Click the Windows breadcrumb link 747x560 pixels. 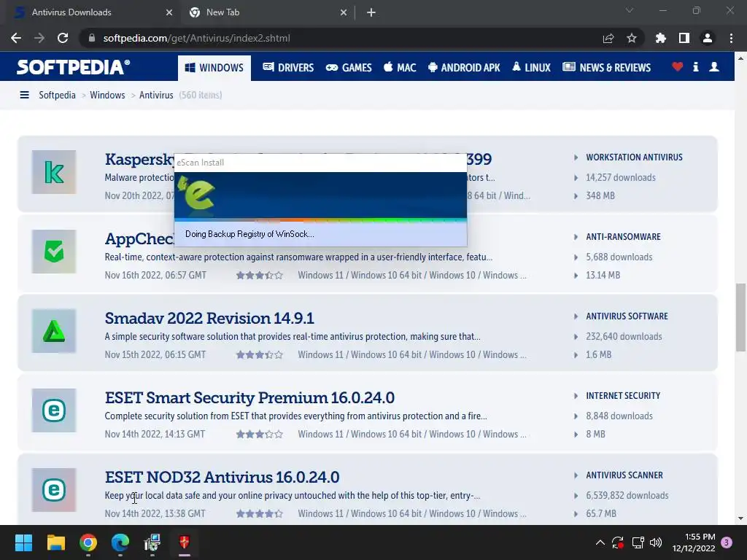[x=107, y=95]
